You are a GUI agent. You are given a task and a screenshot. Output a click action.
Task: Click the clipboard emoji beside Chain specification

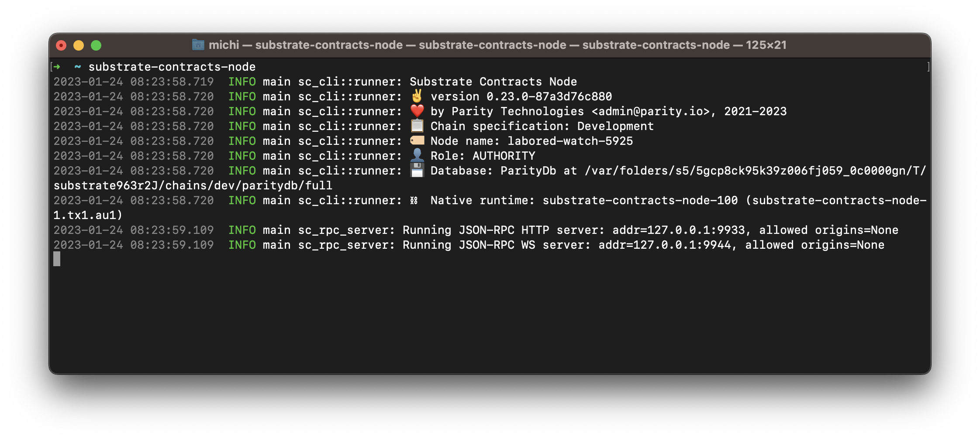417,126
